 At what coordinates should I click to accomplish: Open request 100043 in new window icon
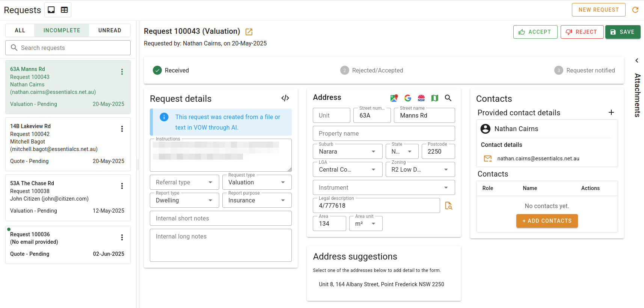249,32
